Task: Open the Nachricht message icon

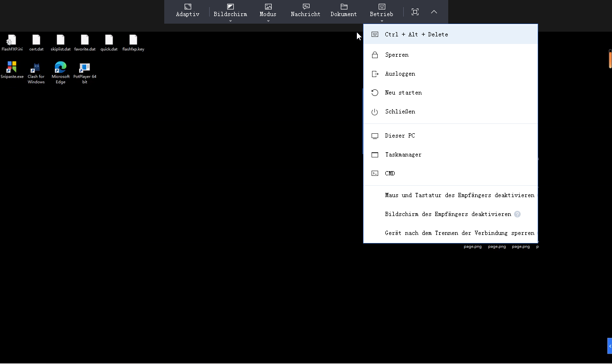Action: tap(306, 7)
